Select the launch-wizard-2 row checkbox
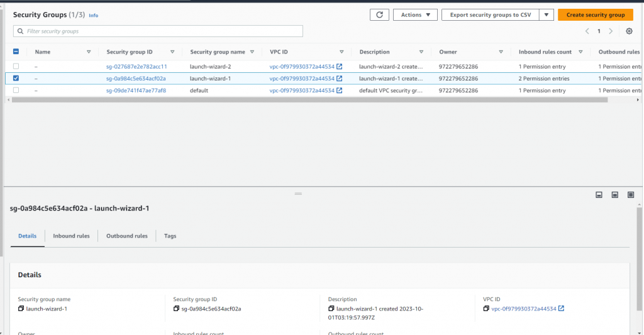The height and width of the screenshot is (335, 644). coord(16,67)
